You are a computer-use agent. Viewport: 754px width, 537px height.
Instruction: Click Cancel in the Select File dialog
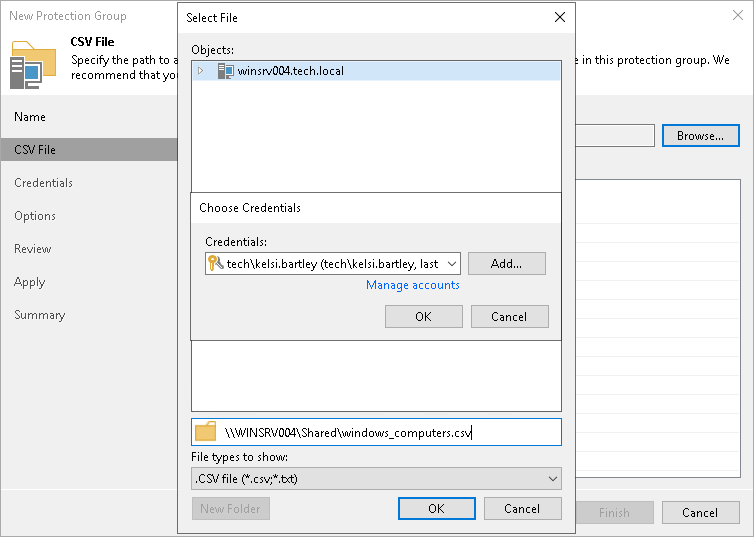coord(522,509)
